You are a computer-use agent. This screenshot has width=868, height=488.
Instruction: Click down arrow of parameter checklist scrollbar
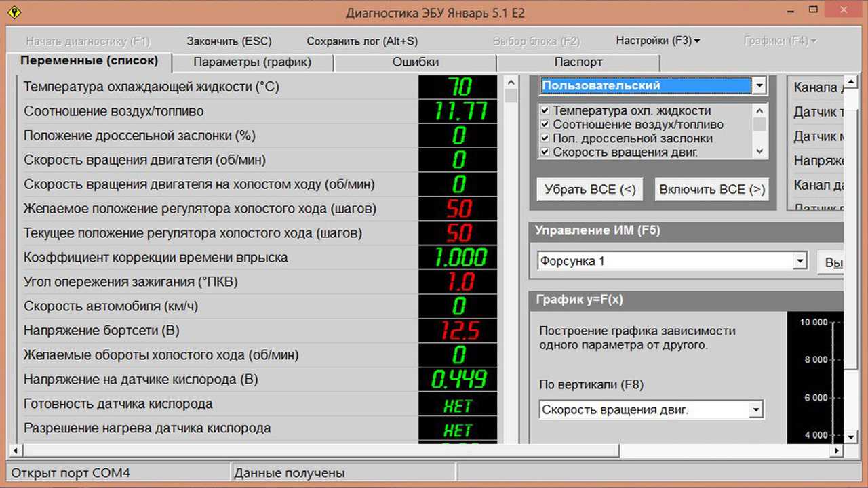click(x=759, y=152)
